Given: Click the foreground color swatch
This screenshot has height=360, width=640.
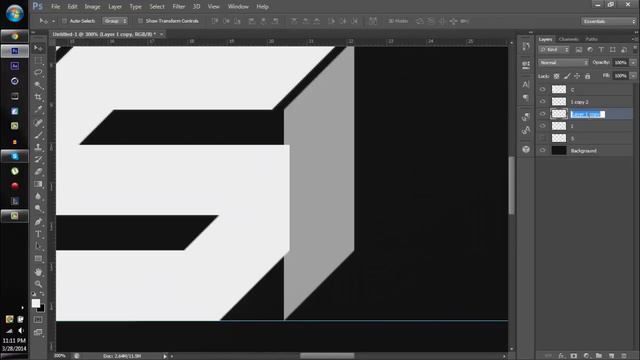Looking at the screenshot, I should (36, 303).
